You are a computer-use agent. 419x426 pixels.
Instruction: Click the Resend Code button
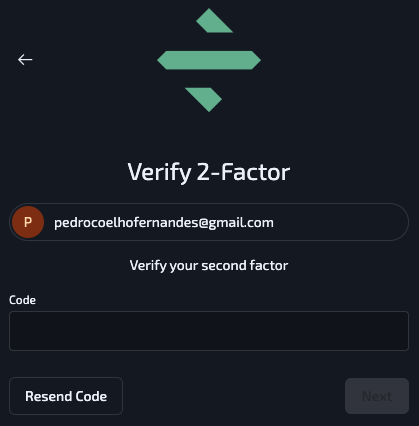(x=66, y=396)
